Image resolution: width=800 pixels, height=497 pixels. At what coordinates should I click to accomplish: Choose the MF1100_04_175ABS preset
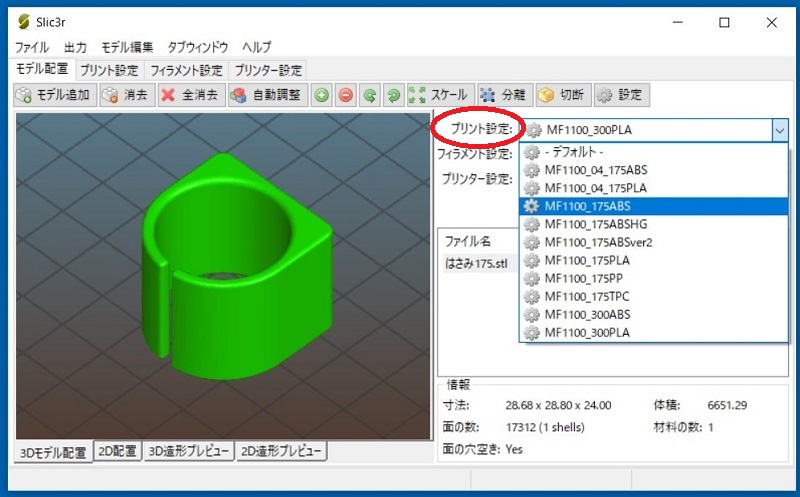(x=654, y=170)
